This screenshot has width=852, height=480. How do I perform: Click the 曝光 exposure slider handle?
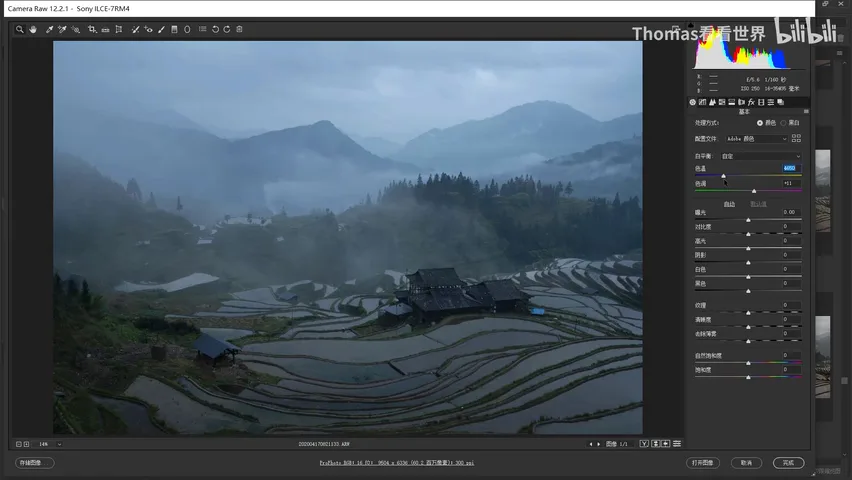[x=748, y=220]
